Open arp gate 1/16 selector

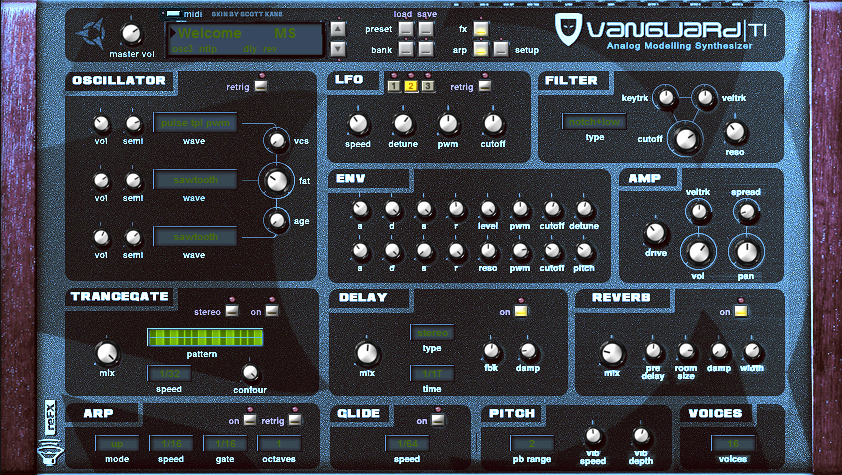(226, 443)
